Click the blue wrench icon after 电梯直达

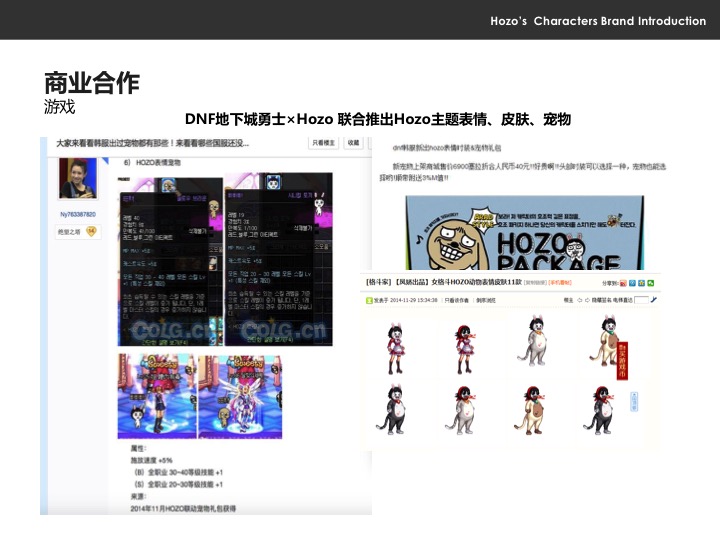point(654,300)
